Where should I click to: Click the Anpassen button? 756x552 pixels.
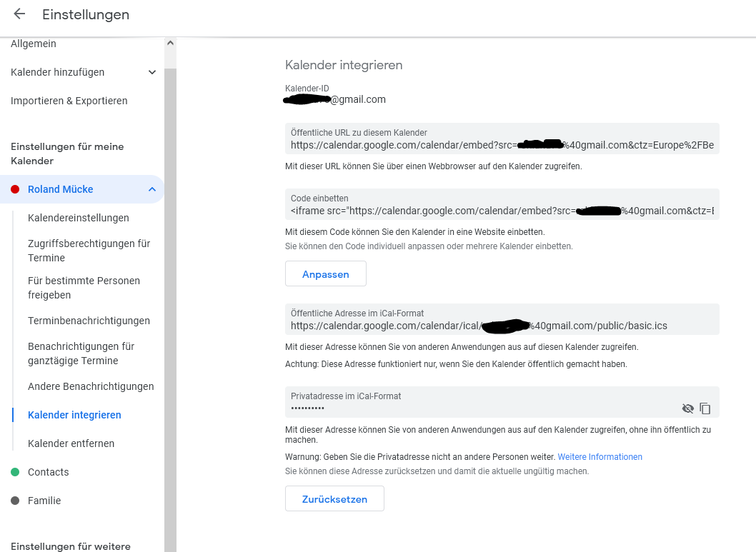coord(325,274)
